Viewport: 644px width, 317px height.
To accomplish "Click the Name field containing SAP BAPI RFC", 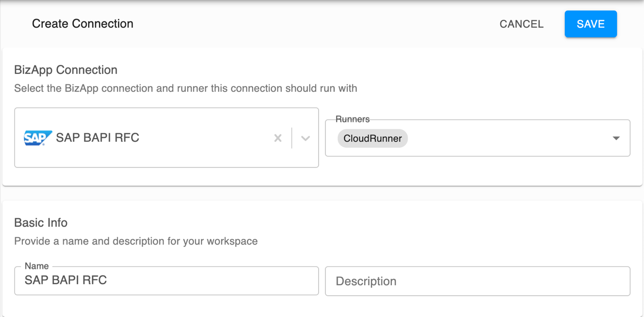I will pos(166,281).
